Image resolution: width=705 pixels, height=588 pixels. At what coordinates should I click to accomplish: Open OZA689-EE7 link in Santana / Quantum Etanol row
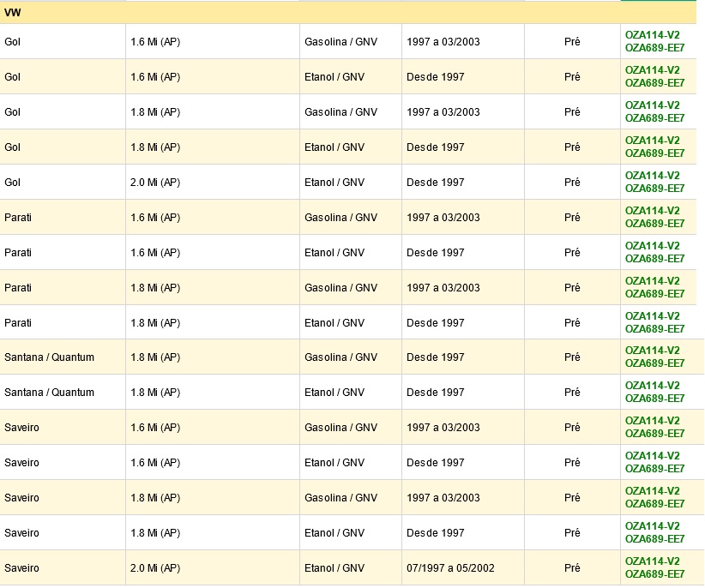click(x=654, y=399)
